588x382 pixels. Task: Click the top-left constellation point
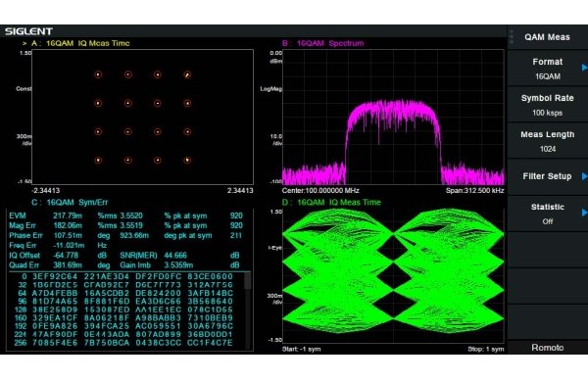pyautogui.click(x=98, y=74)
